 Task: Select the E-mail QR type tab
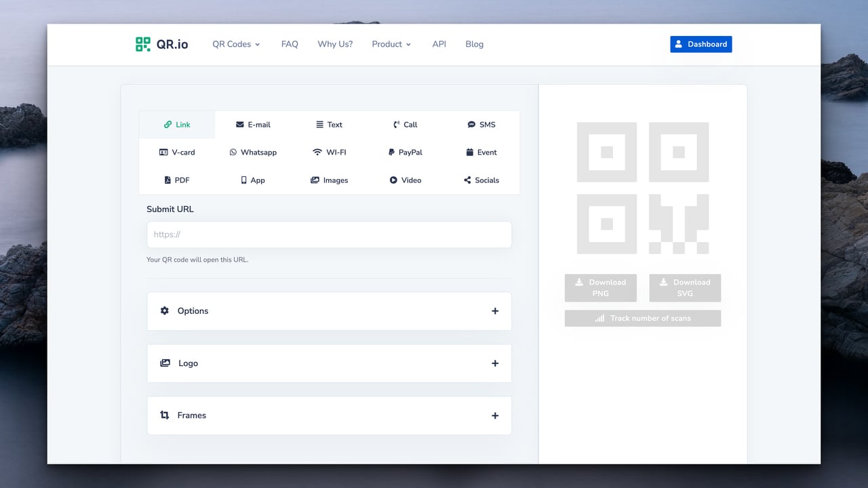coord(253,125)
